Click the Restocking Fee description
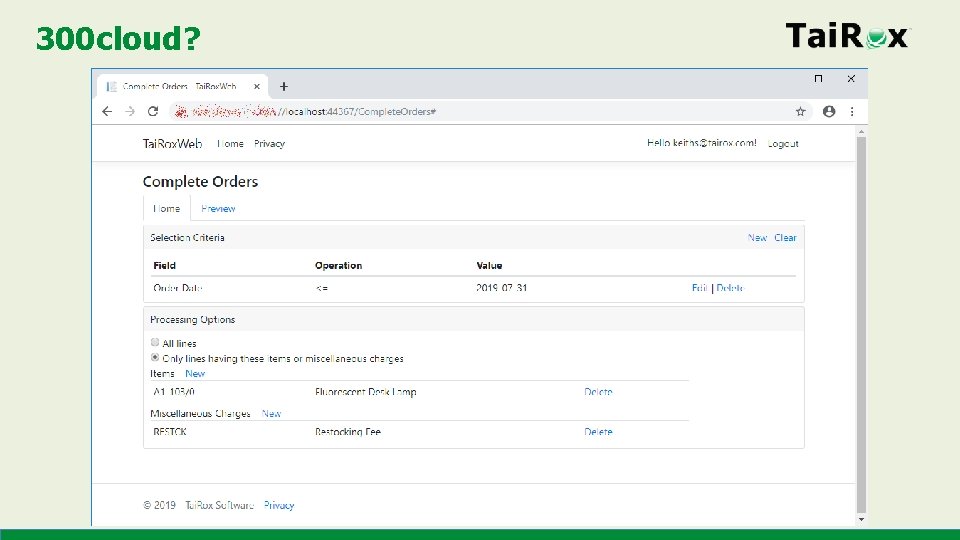Screen dimensions: 960x540 tap(348, 432)
